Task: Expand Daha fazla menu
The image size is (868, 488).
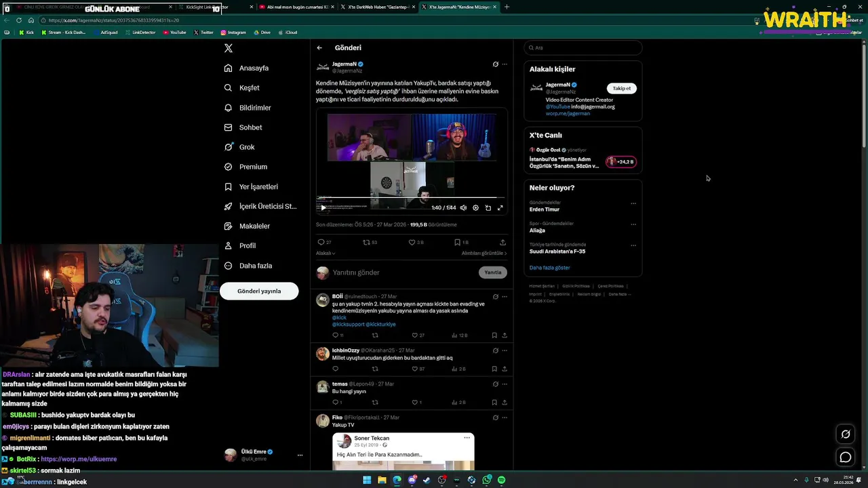Action: point(248,266)
